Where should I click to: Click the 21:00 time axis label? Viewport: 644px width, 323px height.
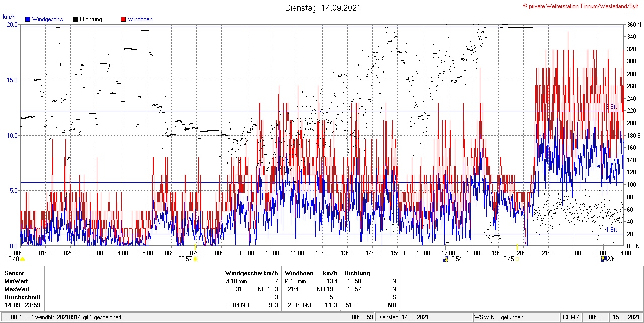coord(549,253)
